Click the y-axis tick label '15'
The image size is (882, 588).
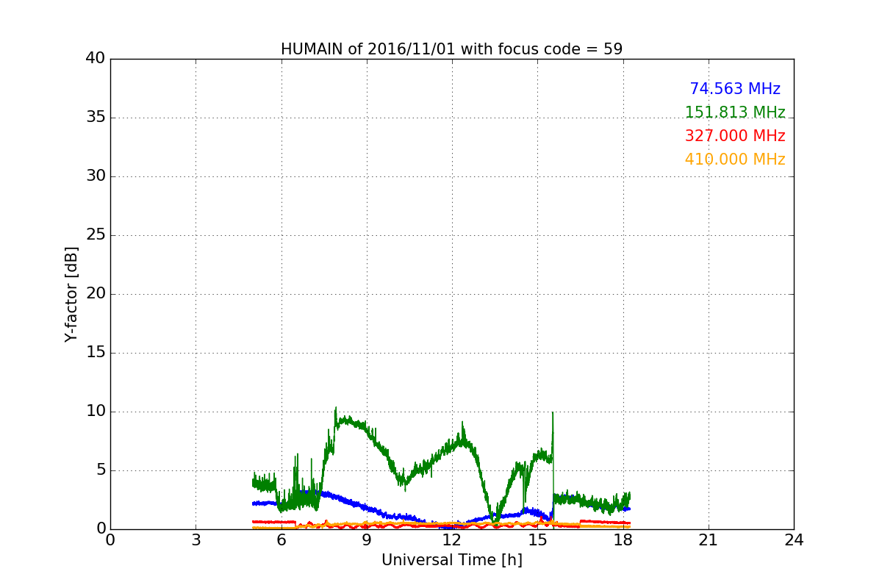point(96,353)
